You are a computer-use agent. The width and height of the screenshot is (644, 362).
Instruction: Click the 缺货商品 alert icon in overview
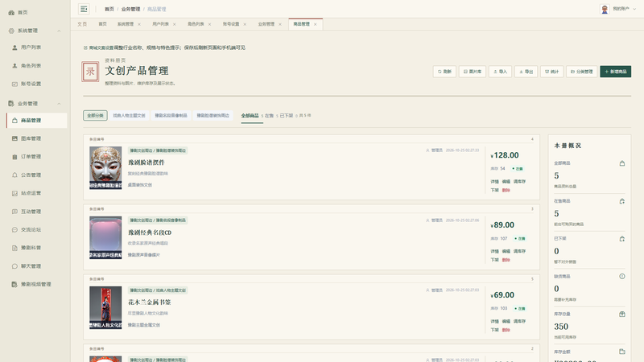coord(622,276)
